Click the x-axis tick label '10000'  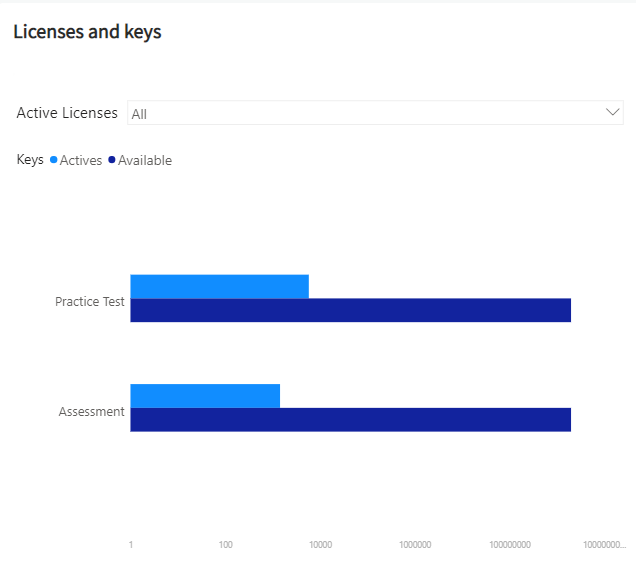coord(320,545)
